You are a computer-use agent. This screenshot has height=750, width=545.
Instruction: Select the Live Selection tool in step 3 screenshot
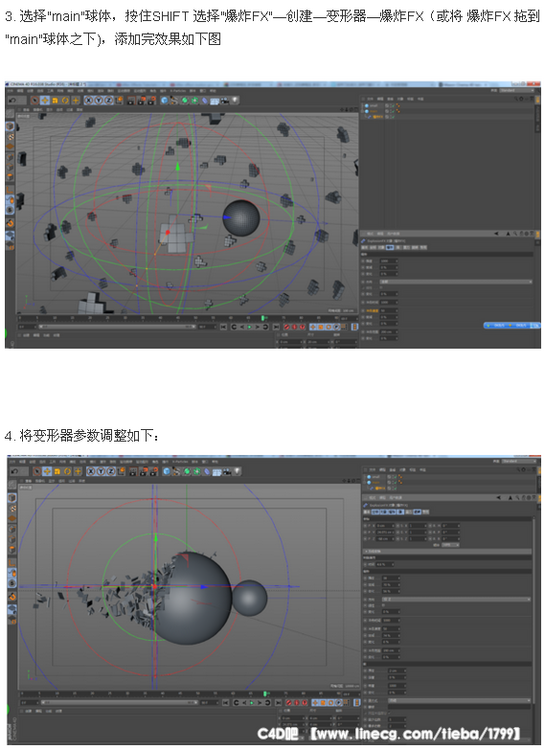[x=34, y=100]
